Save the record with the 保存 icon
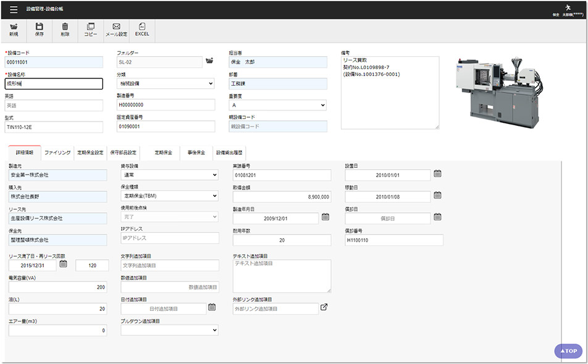Viewport: 588px width, 364px height. [40, 30]
